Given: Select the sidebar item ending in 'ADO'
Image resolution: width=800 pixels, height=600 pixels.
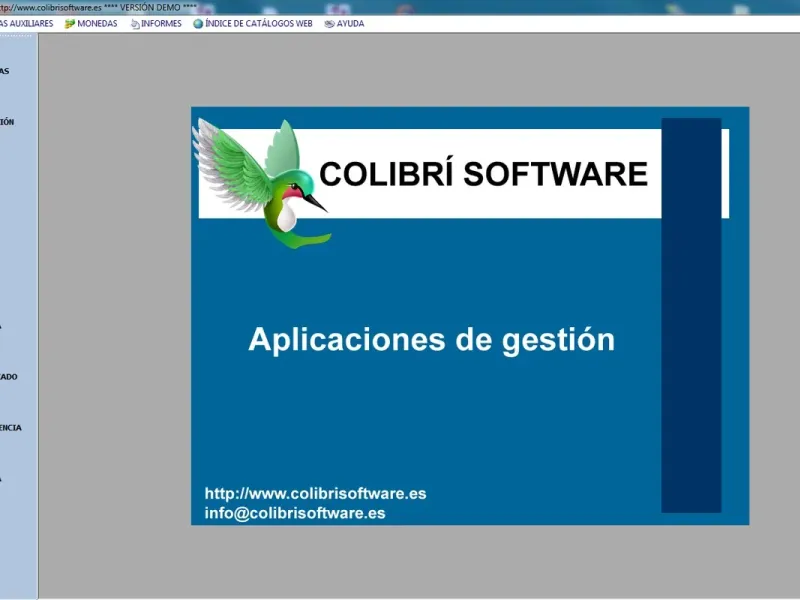Looking at the screenshot, I should (x=9, y=377).
